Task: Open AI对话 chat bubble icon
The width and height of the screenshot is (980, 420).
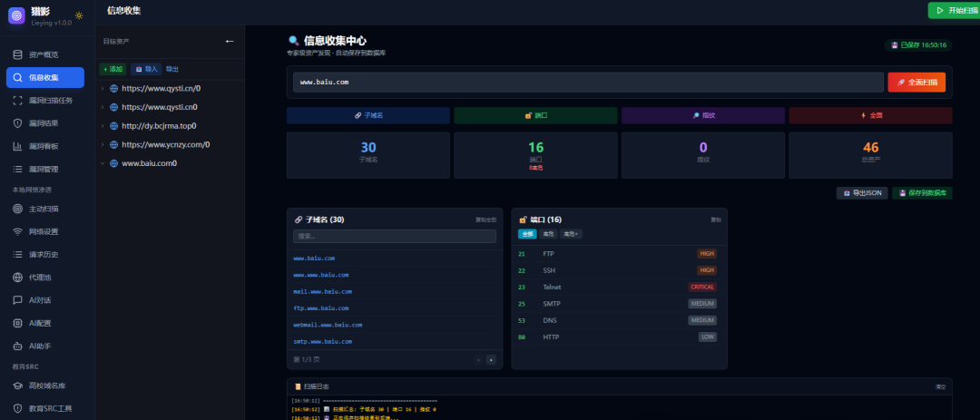Action: click(x=17, y=300)
